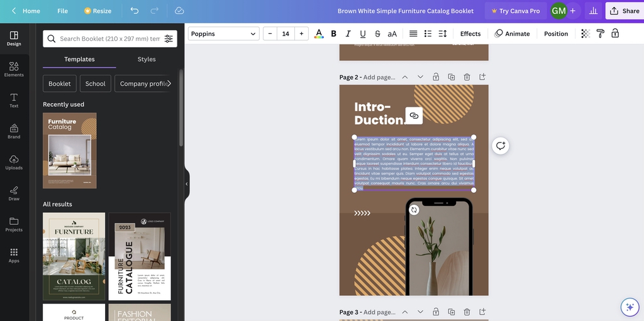The height and width of the screenshot is (321, 644).
Task: Open the transparency control
Action: pos(586,34)
